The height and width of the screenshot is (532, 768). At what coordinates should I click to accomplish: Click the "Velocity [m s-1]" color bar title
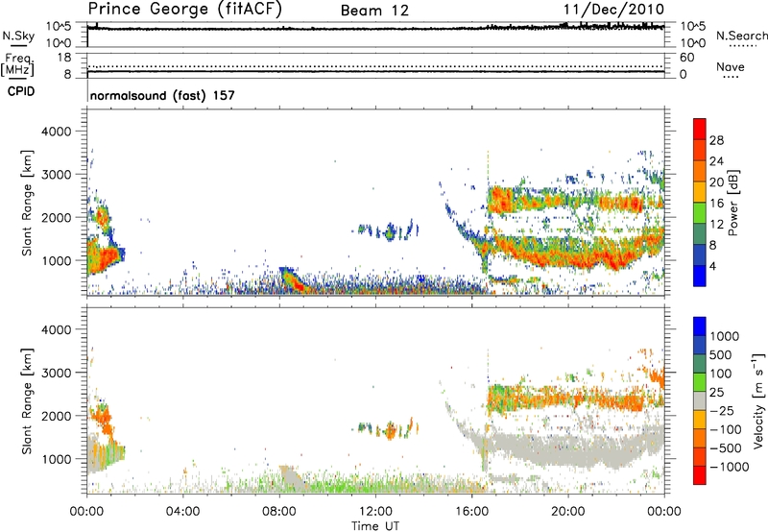(759, 400)
